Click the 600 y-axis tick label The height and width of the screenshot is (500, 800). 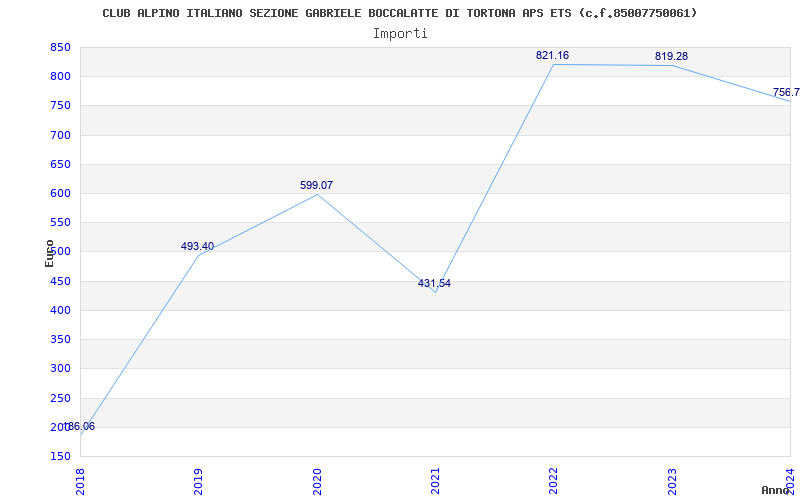pos(60,193)
